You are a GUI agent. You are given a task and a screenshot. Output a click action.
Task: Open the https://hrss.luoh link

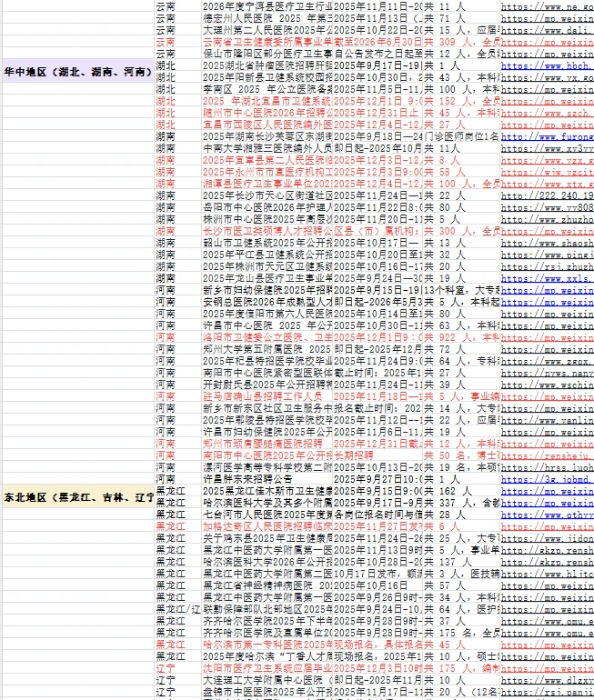[547, 467]
